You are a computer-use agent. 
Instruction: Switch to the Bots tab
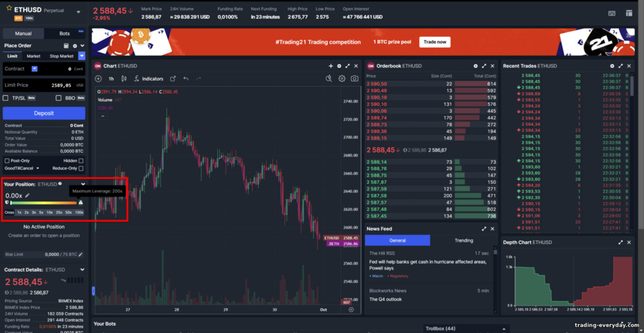click(64, 34)
